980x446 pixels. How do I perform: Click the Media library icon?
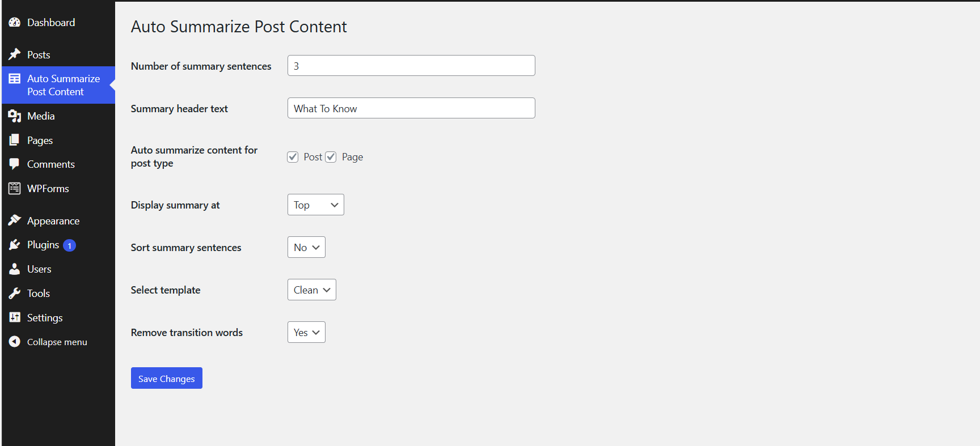coord(15,116)
